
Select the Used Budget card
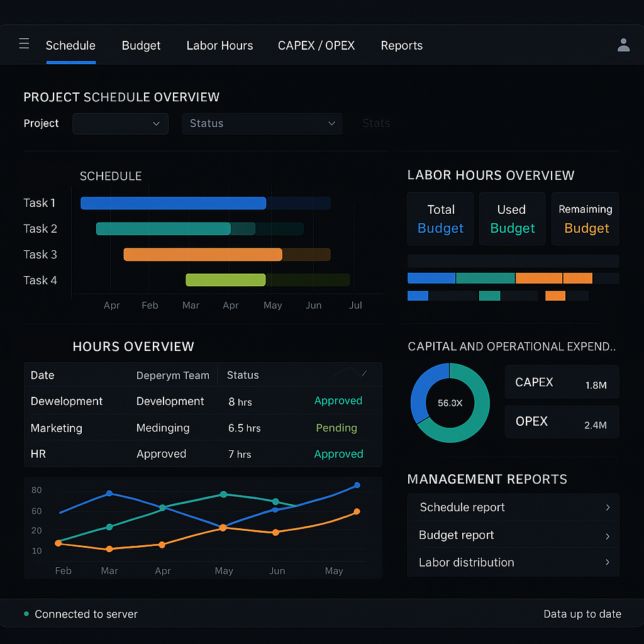pos(512,219)
